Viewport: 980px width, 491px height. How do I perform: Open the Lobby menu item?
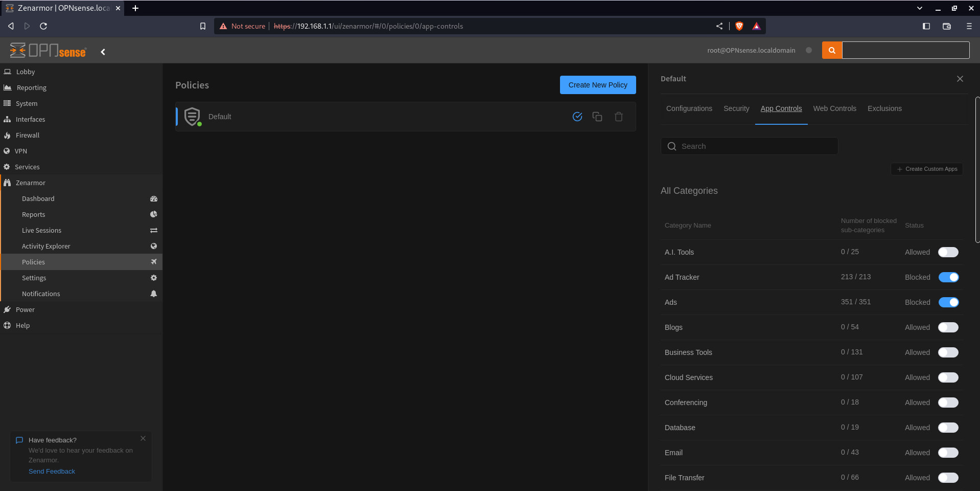[x=81, y=72]
